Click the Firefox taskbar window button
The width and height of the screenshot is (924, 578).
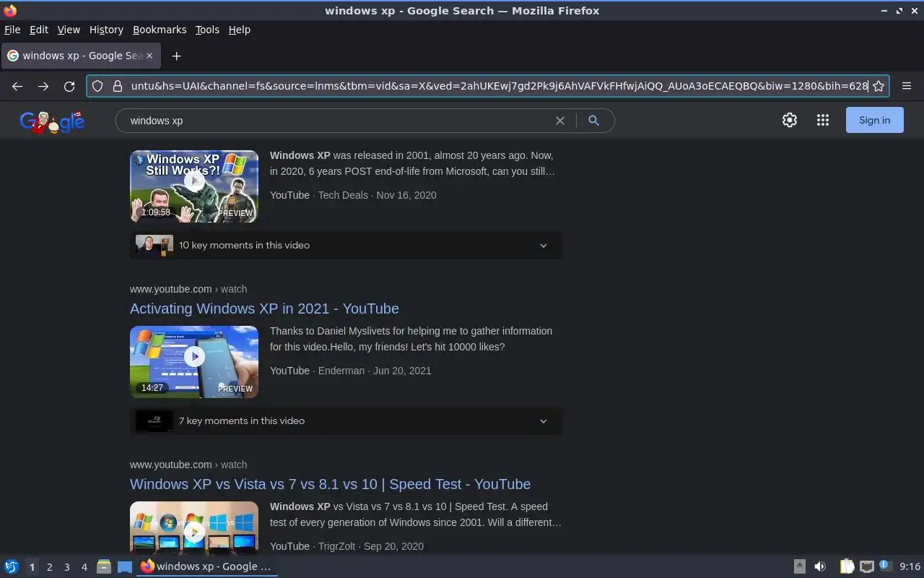click(x=206, y=567)
